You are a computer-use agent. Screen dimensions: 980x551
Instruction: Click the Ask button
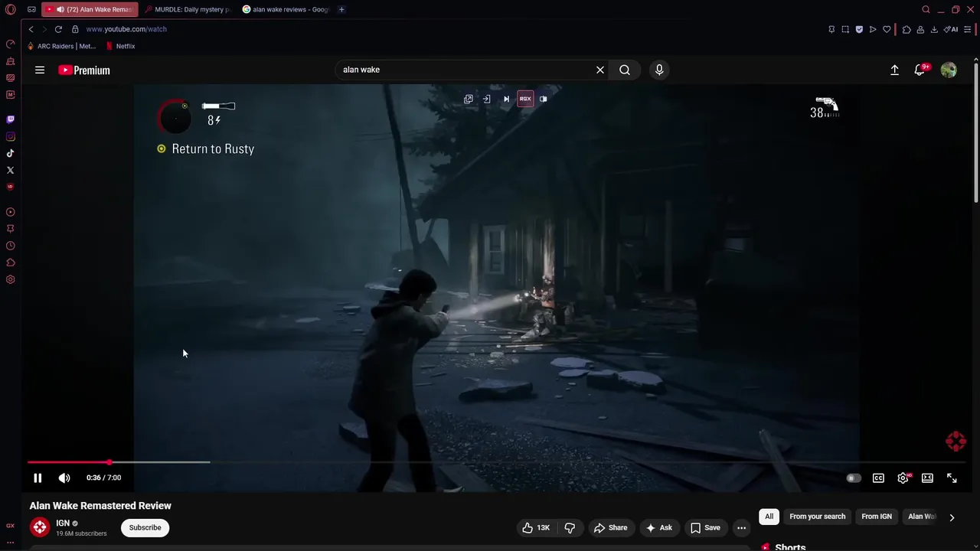coord(658,528)
